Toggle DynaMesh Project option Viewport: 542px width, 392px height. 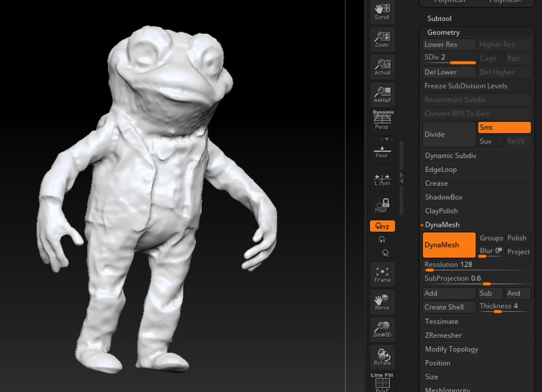pos(518,252)
